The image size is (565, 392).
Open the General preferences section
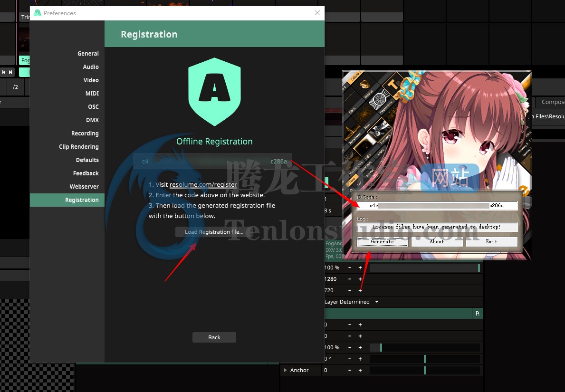point(88,53)
